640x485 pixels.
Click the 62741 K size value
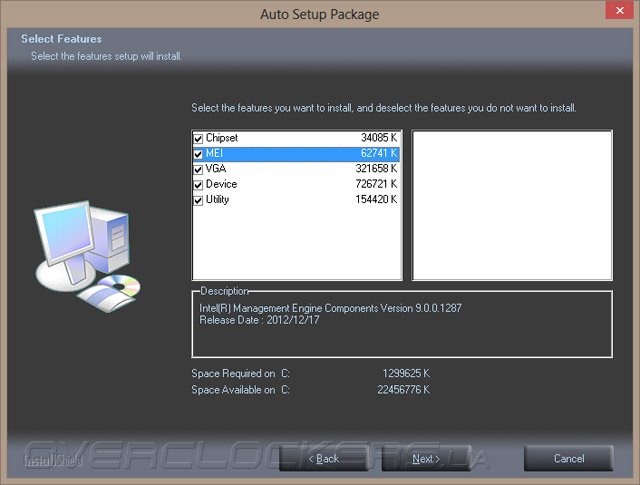379,154
